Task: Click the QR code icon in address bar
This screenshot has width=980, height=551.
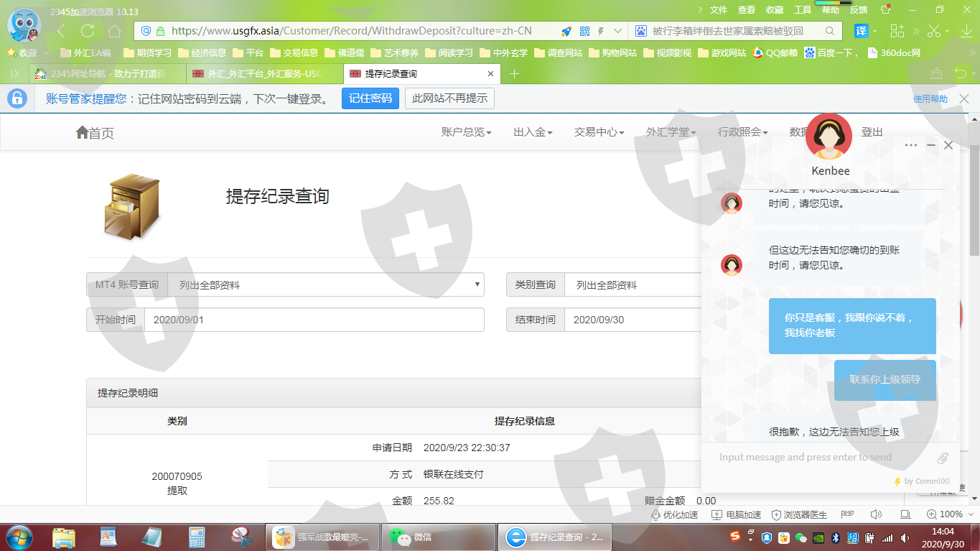Action: (x=584, y=31)
